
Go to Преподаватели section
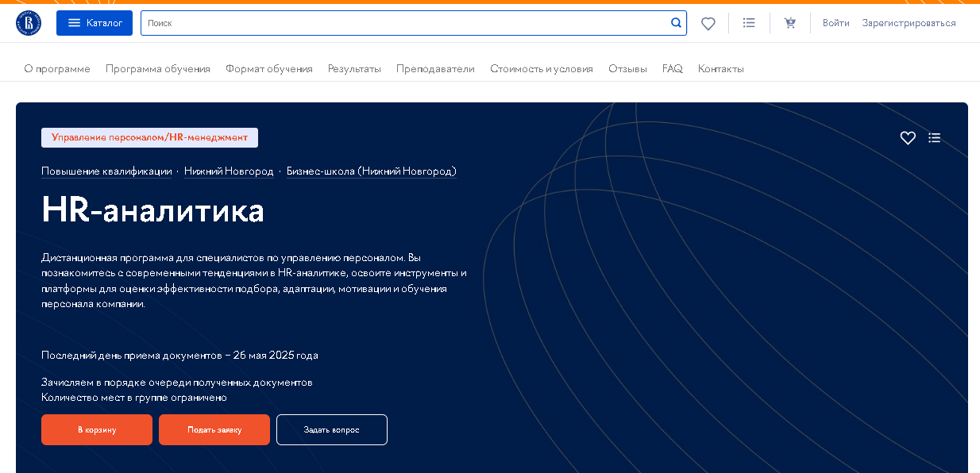[x=435, y=69]
